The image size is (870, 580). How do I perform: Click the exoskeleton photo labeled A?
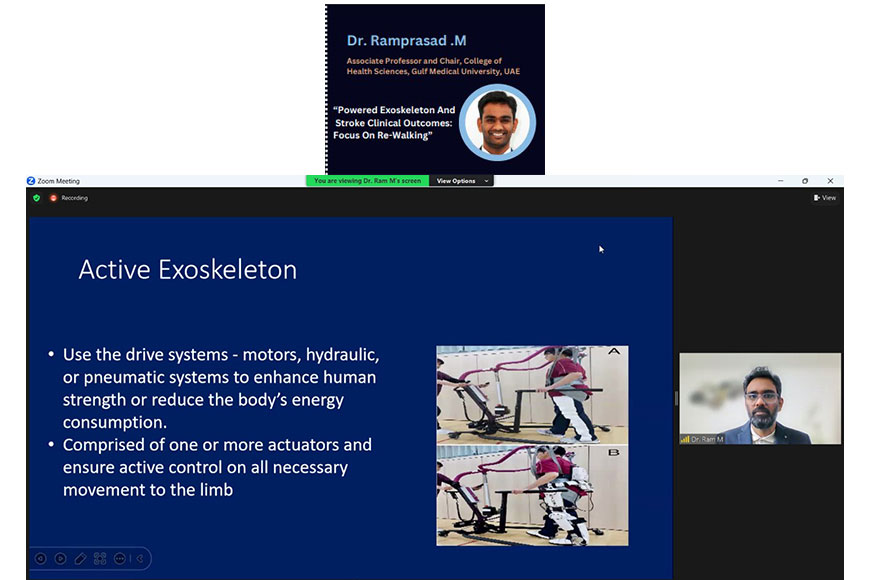tap(532, 395)
